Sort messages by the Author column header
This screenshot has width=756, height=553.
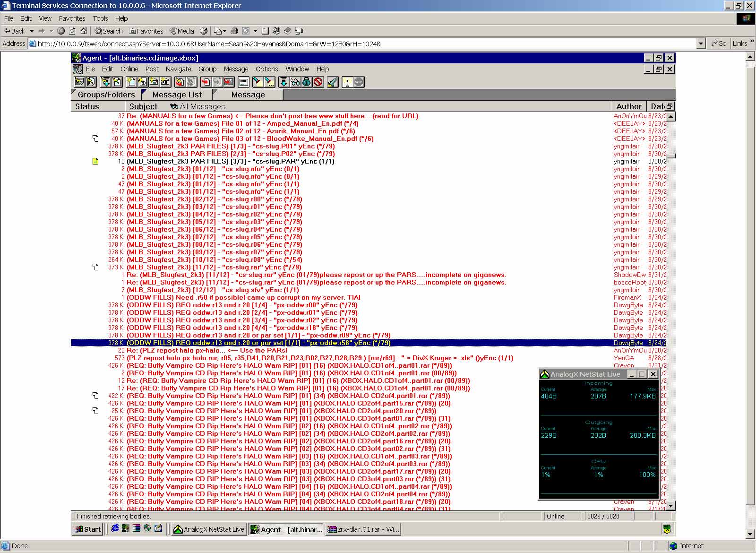pyautogui.click(x=628, y=107)
